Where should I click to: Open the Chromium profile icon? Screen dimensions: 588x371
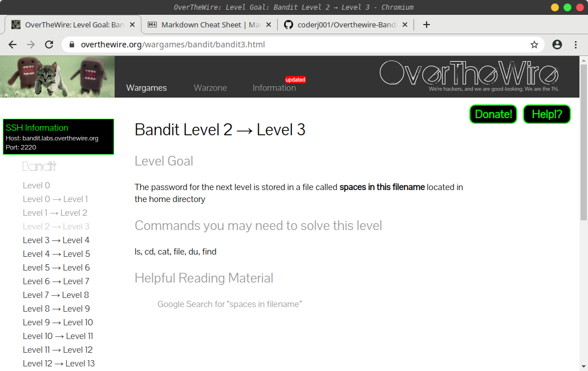pos(557,45)
